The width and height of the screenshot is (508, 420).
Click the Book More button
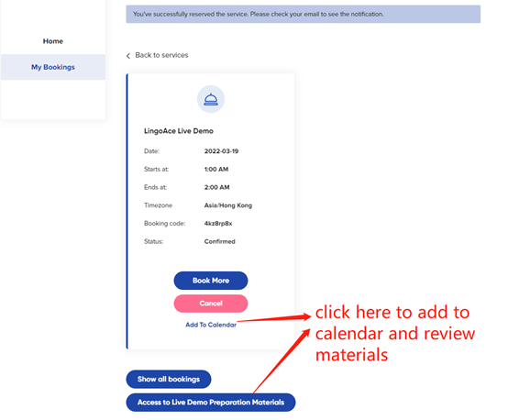(x=211, y=281)
